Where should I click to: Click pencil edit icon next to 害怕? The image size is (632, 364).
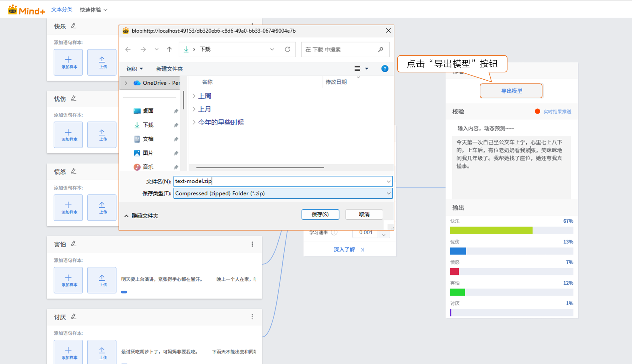pos(74,244)
